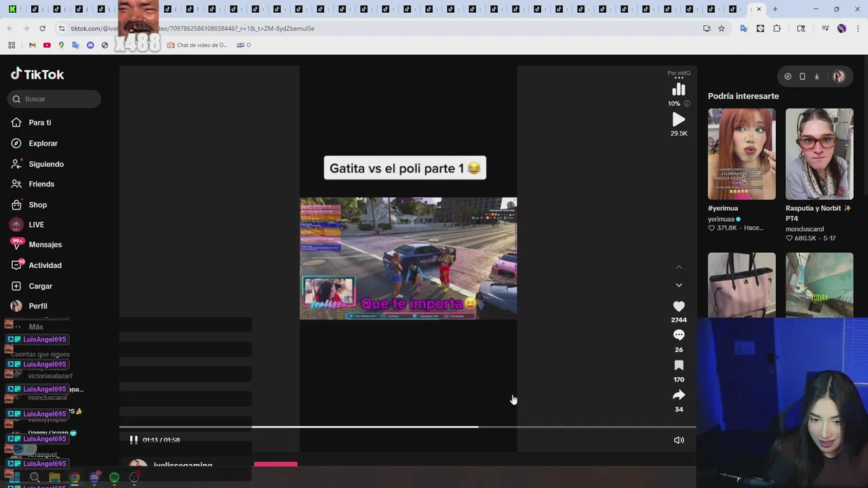The image size is (868, 488).
Task: Open the Perfil page
Action: 29,306
